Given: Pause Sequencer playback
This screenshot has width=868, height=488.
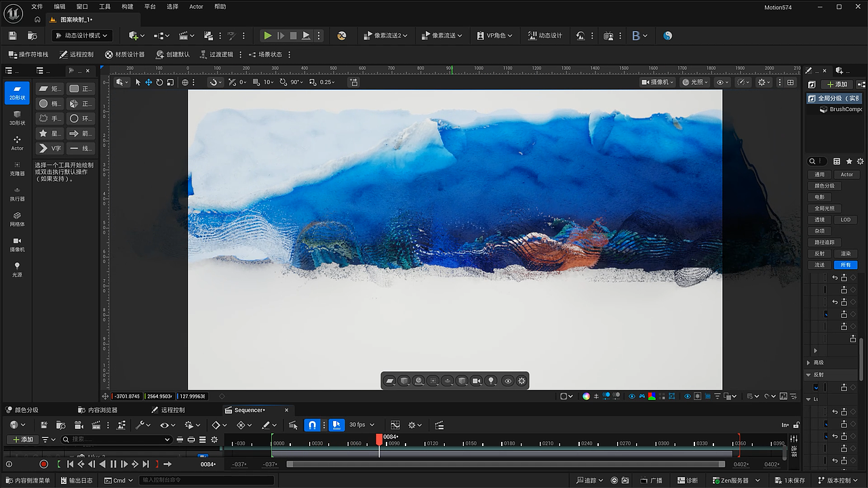Looking at the screenshot, I should [113, 464].
